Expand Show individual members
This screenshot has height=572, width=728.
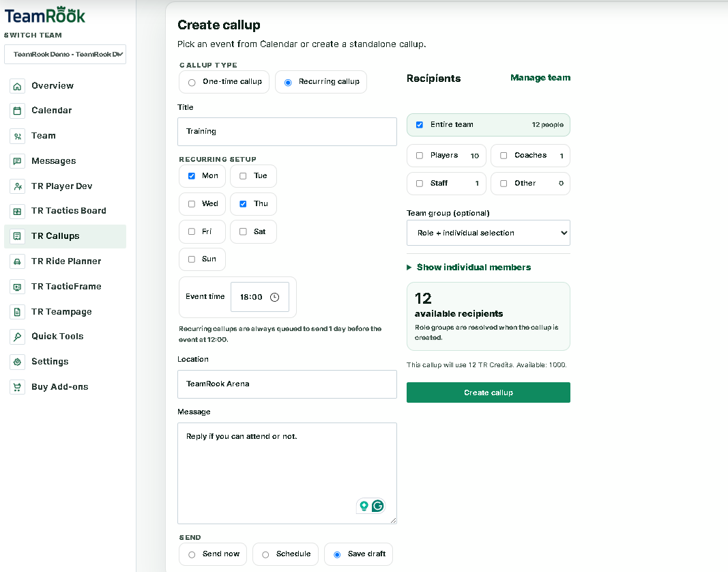pos(469,267)
